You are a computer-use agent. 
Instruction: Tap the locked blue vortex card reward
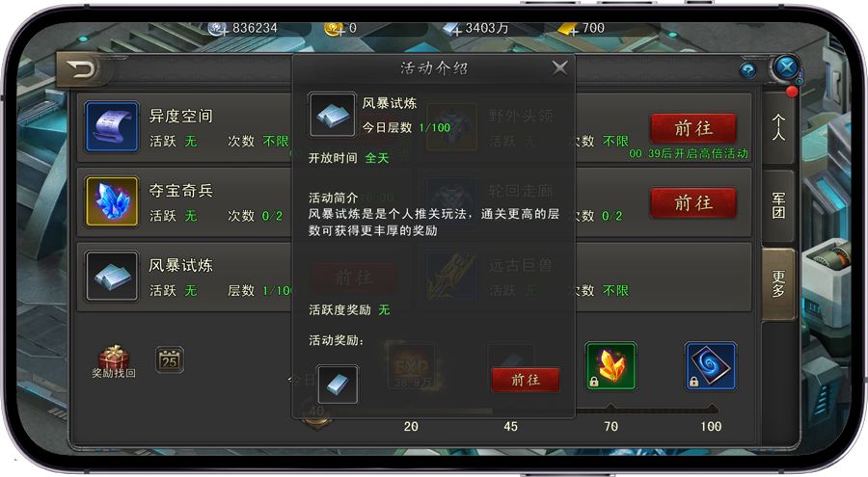(x=711, y=366)
